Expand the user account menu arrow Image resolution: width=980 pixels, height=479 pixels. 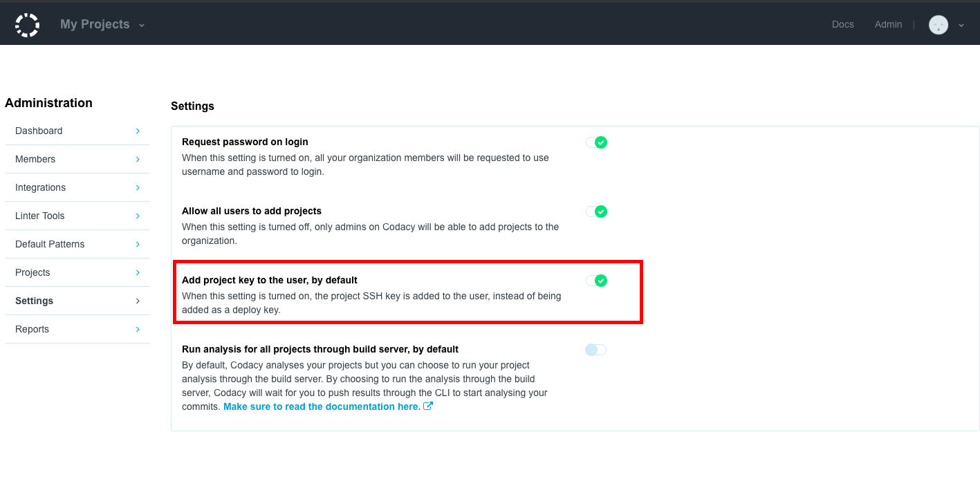point(961,26)
